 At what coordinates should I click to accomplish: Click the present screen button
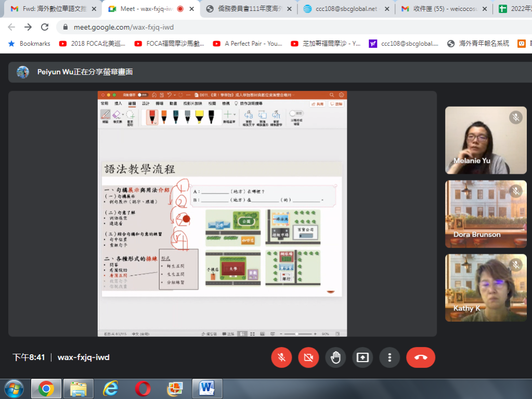click(x=362, y=357)
